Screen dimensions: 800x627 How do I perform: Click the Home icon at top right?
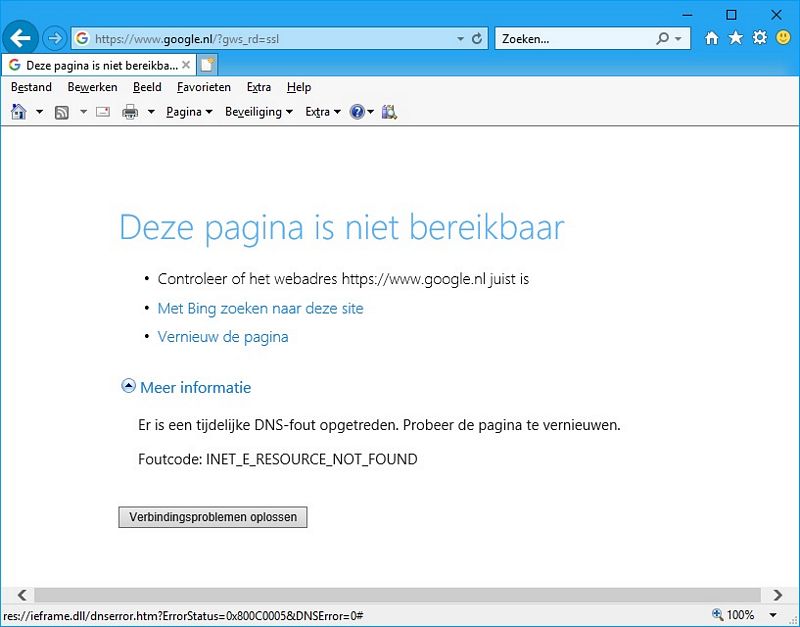tap(711, 38)
